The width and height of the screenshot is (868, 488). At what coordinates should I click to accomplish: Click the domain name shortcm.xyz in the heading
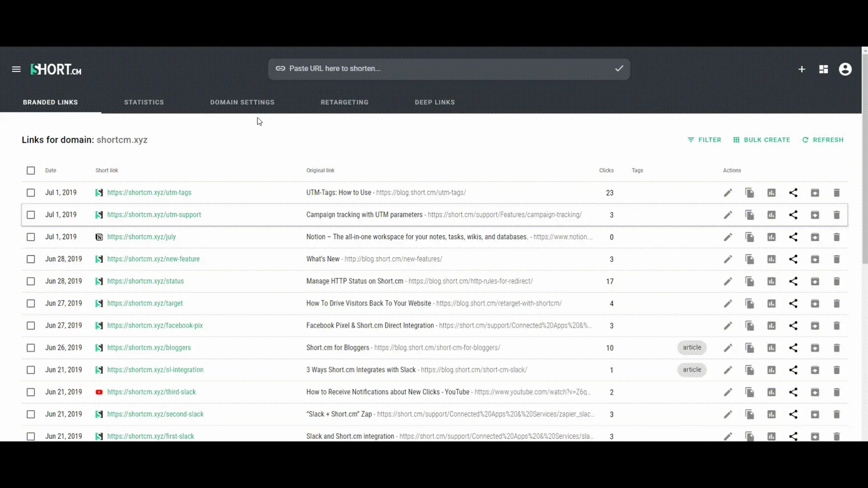[x=122, y=140]
